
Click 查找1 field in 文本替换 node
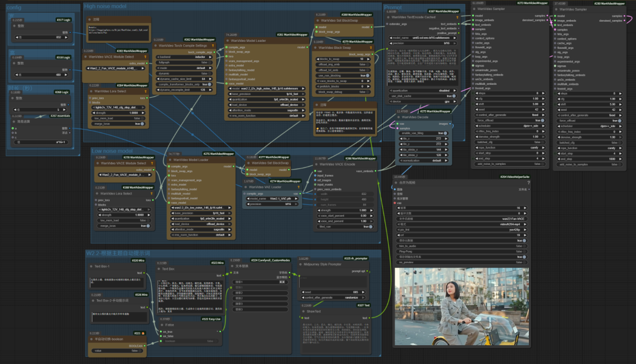pyautogui.click(x=260, y=282)
